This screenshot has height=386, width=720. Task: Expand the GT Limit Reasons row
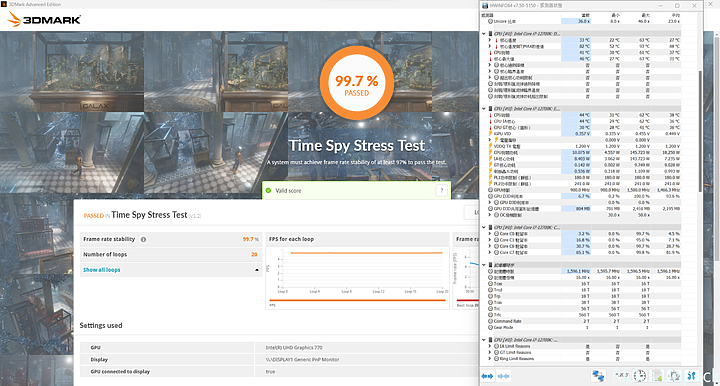(490, 352)
